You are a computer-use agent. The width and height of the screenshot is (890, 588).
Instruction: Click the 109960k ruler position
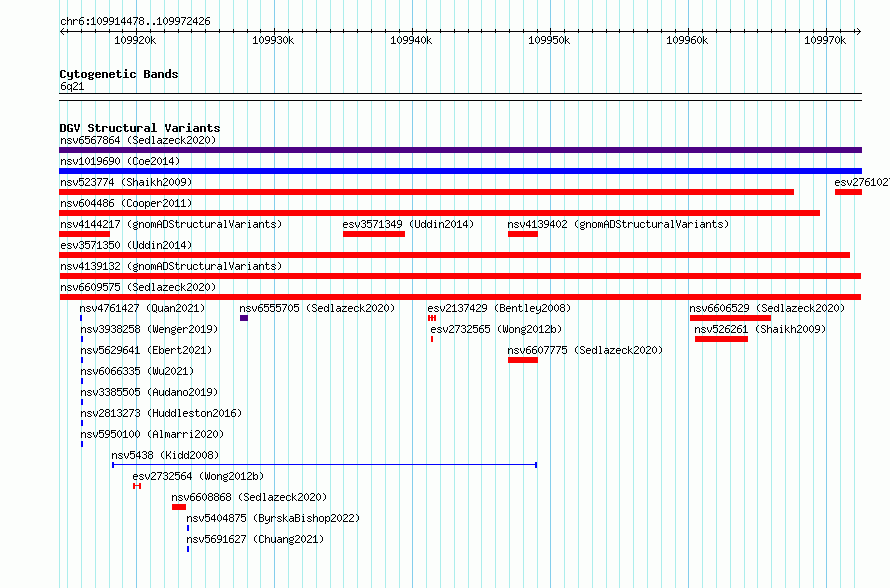pos(687,40)
